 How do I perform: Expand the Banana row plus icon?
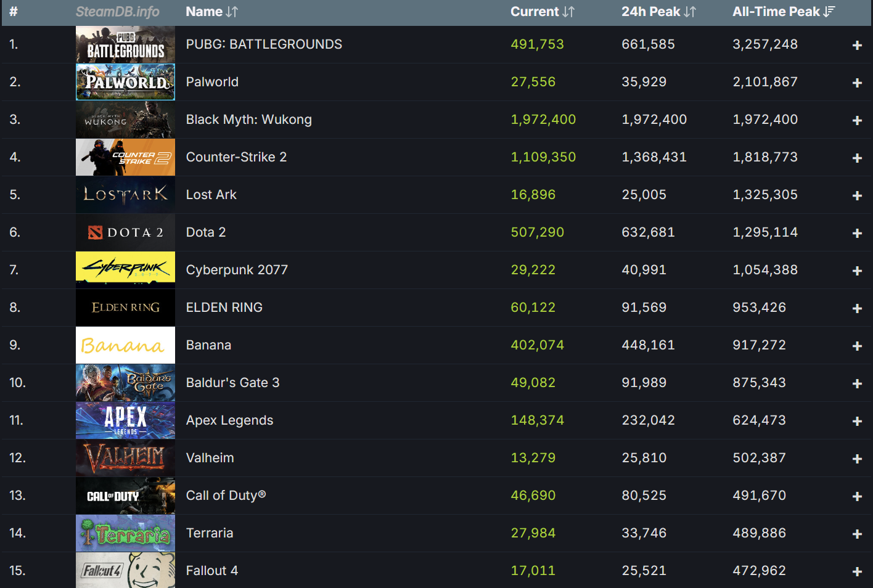tap(857, 346)
